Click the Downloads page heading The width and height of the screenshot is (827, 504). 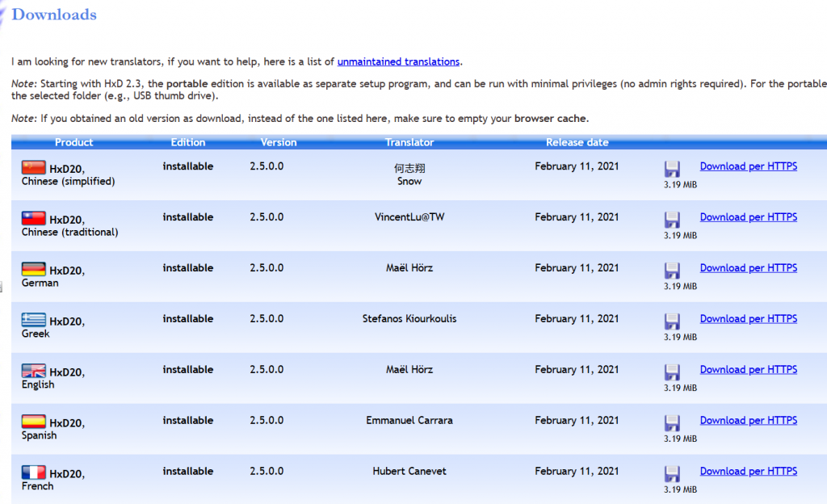point(54,15)
